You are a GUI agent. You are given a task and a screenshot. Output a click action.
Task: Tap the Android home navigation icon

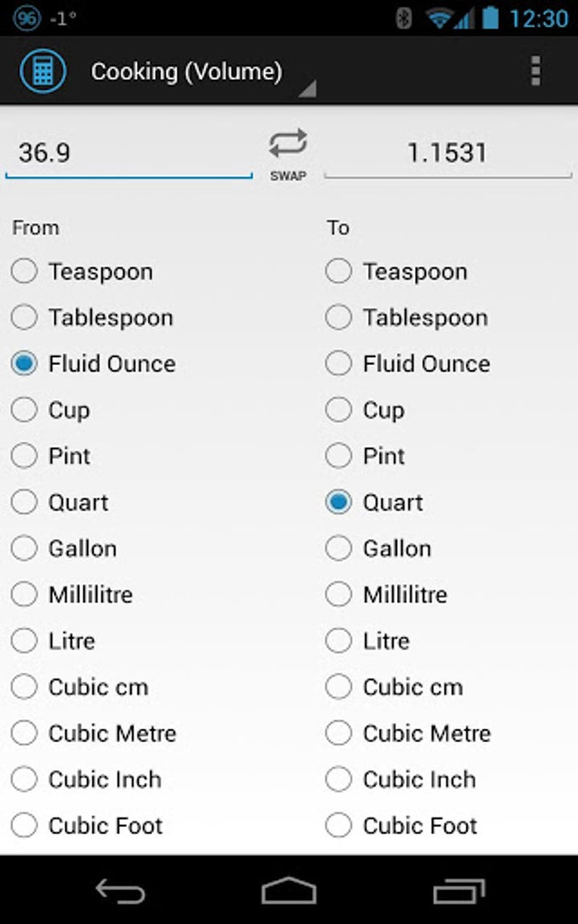coord(289,890)
